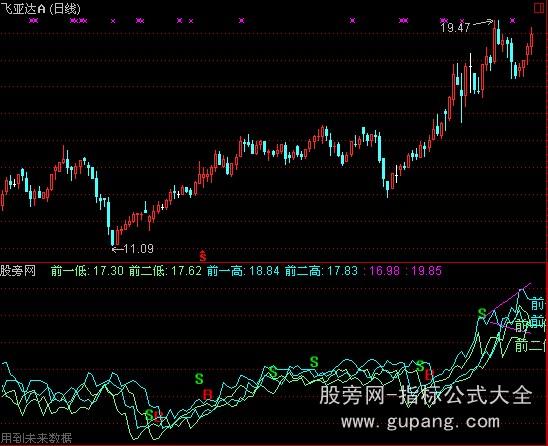Click the stock title 飞亚达A (日线)

(41, 8)
